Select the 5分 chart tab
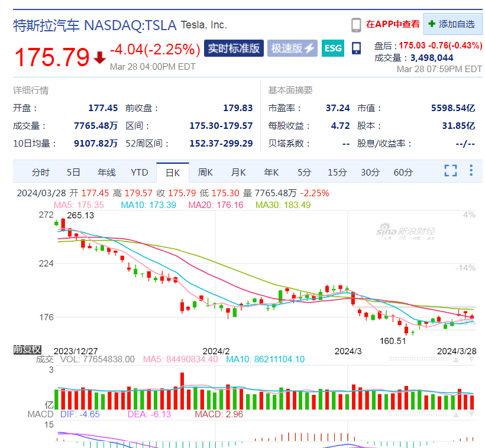Image resolution: width=485 pixels, height=448 pixels. [x=304, y=172]
